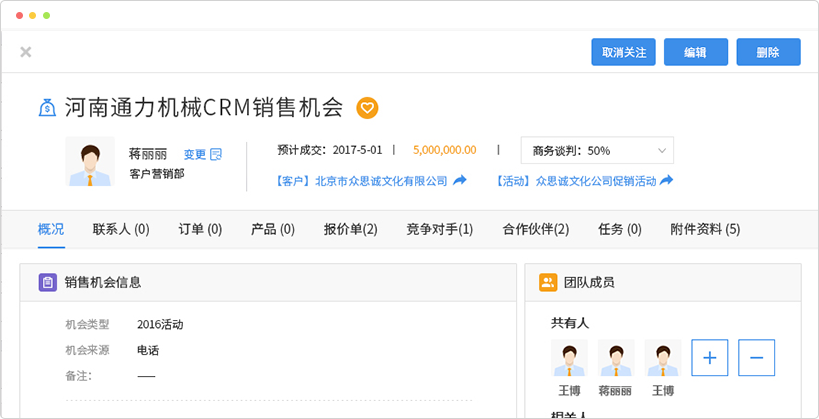Add a shared member with plus button
The width and height of the screenshot is (819, 419).
709,357
